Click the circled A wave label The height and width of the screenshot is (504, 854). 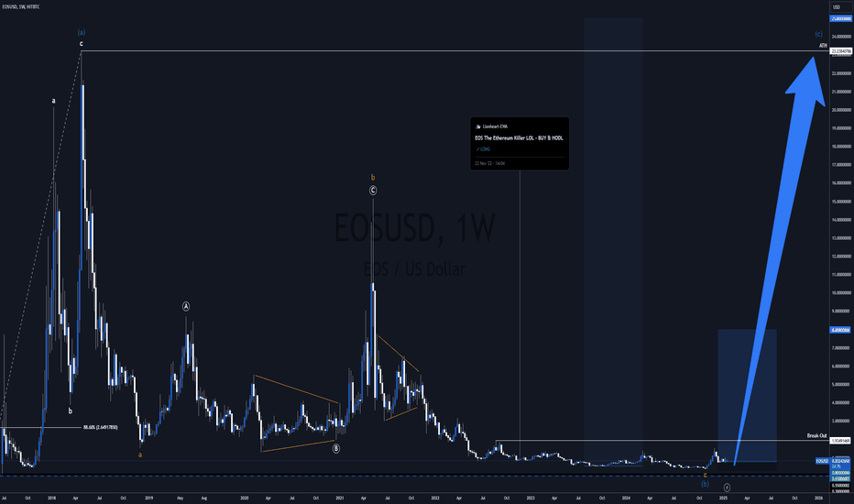[186, 307]
